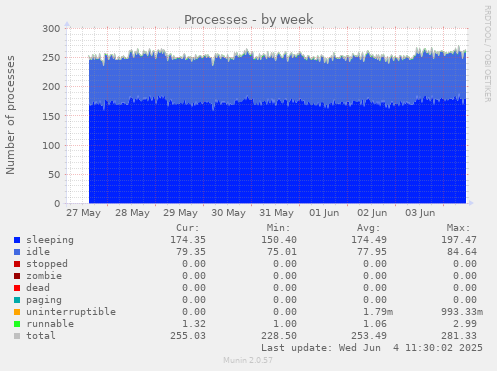This screenshot has height=371, width=497.
Task: Click uninterruptible average value 1.79m
Action: pos(378,312)
